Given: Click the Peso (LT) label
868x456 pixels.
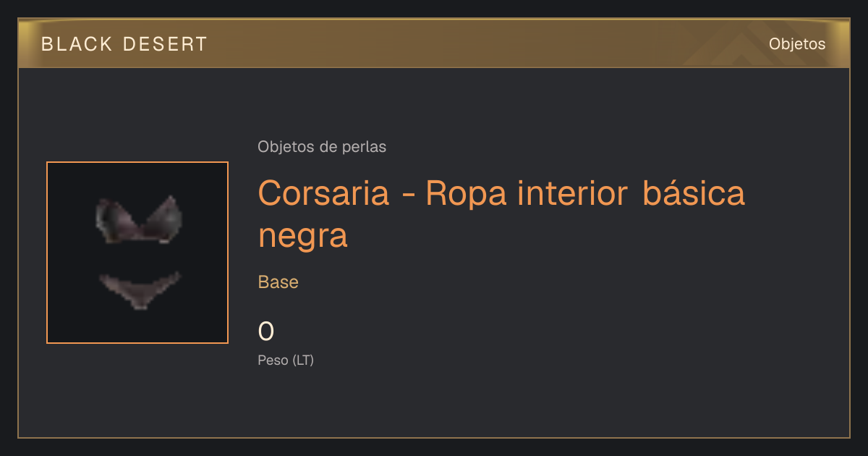Looking at the screenshot, I should (286, 360).
